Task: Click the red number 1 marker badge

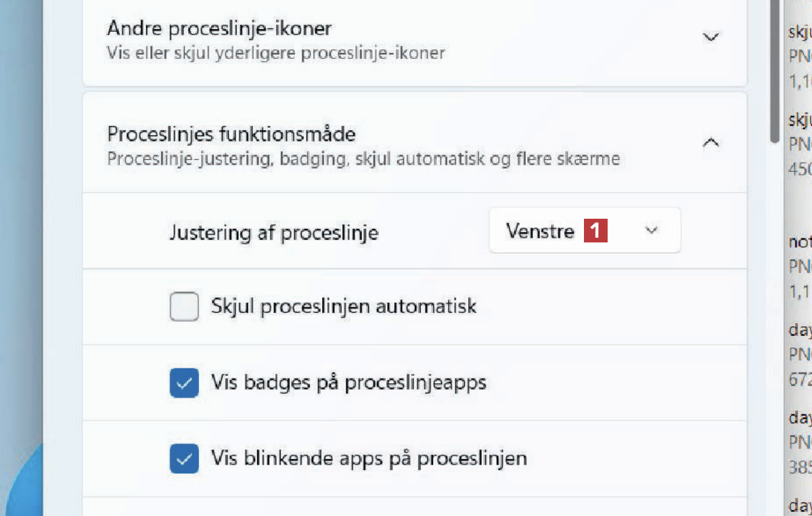Action: click(596, 231)
